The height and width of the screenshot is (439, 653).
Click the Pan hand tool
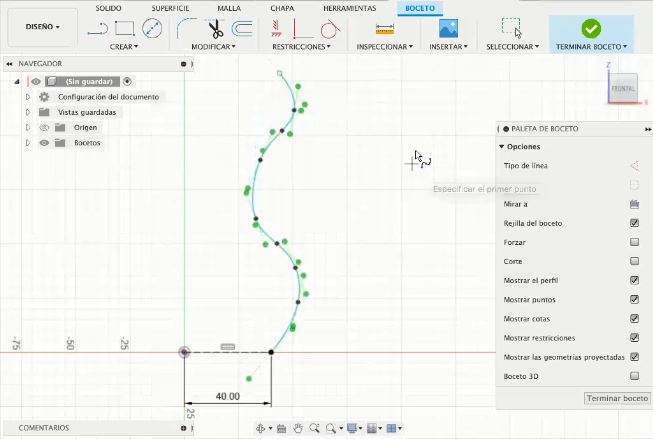(x=298, y=428)
